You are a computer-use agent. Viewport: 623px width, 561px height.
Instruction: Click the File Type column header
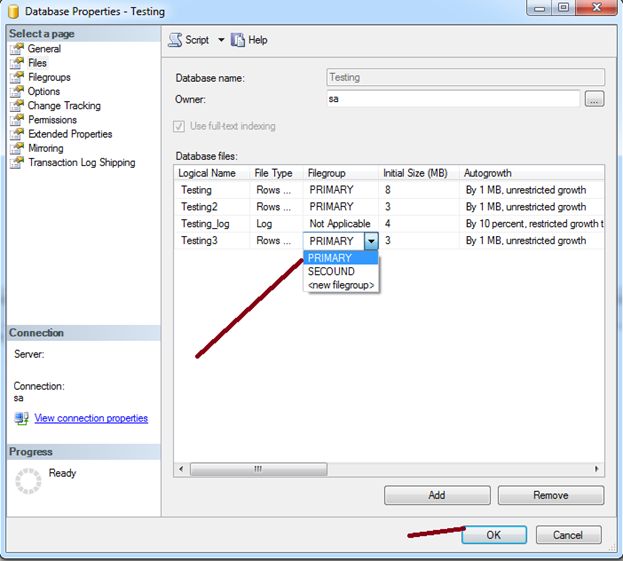click(277, 173)
